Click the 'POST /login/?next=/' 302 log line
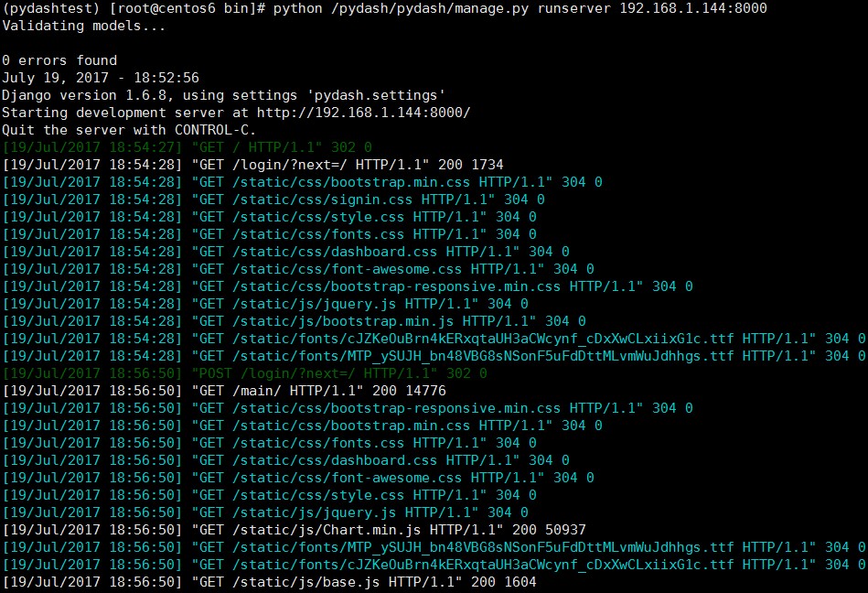 (x=245, y=373)
